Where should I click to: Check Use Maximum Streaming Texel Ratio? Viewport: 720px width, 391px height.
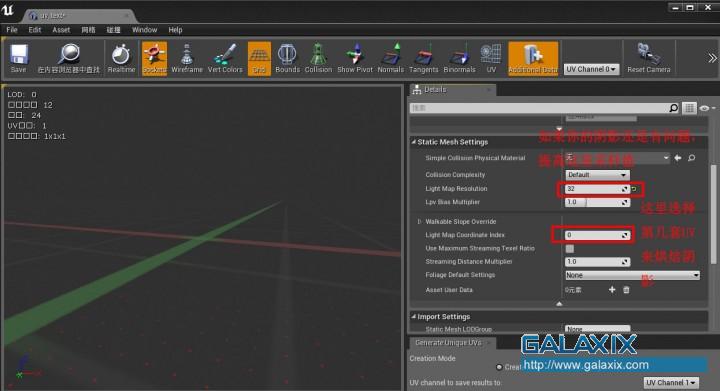[x=569, y=248]
